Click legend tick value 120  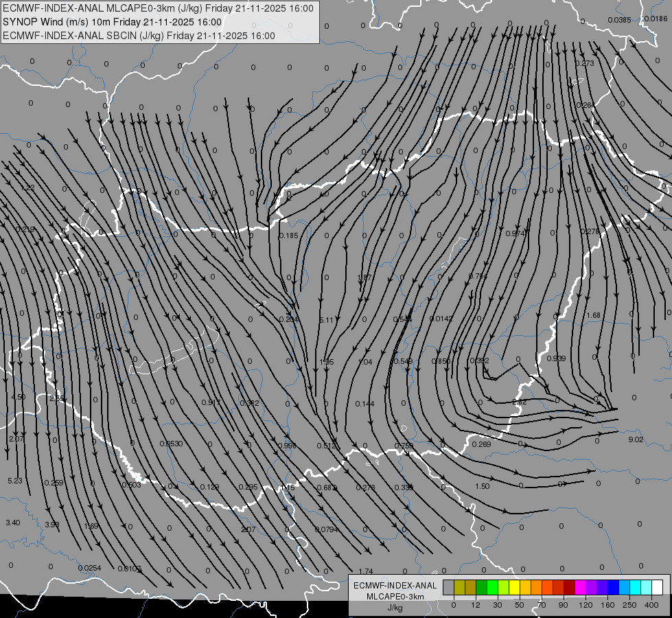point(586,605)
